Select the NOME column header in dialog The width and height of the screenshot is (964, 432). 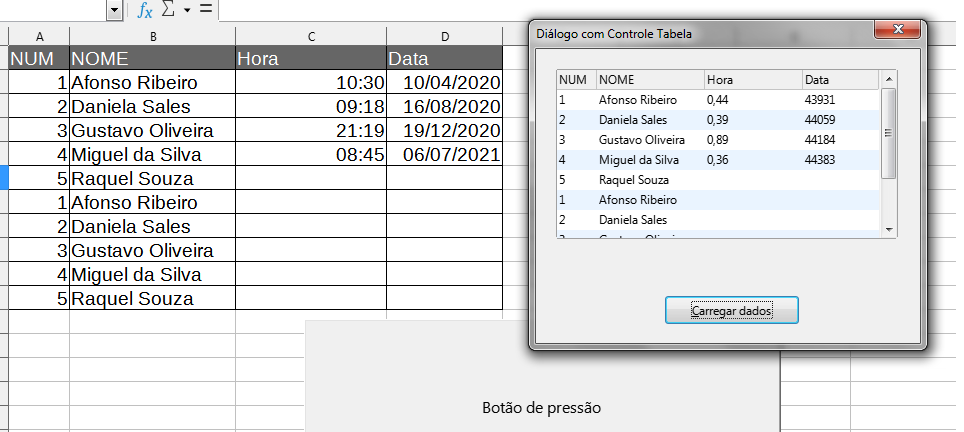tap(648, 79)
